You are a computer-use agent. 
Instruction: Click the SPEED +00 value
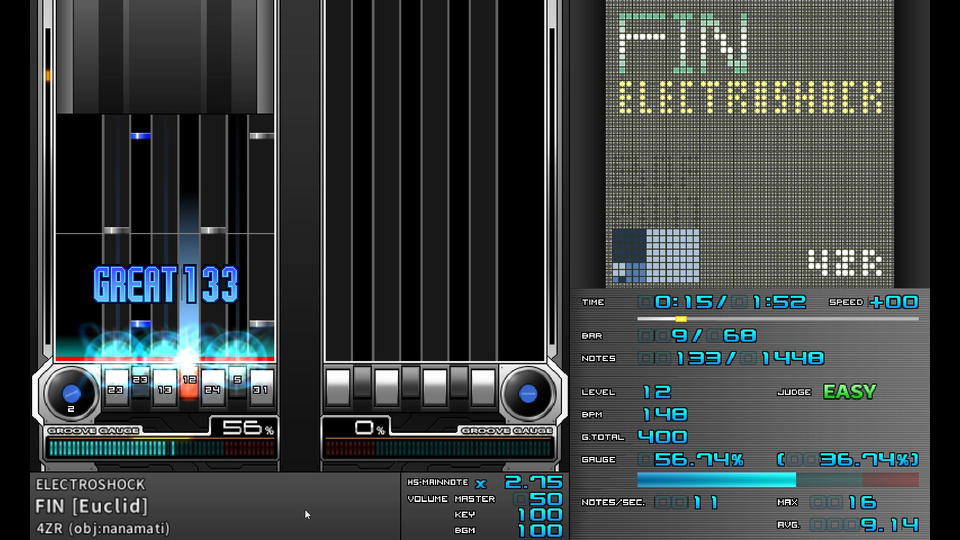(894, 302)
